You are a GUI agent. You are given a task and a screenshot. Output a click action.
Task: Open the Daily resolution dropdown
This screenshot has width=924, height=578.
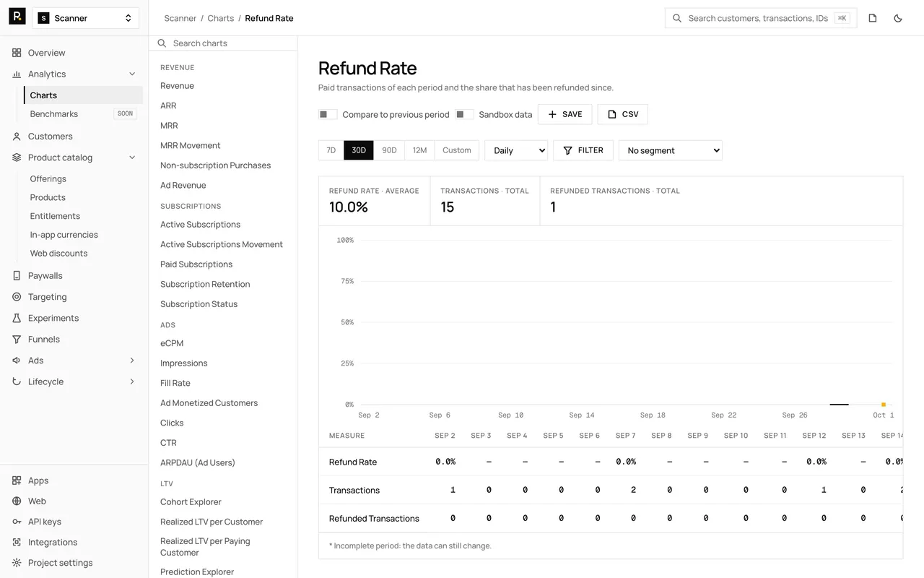[x=516, y=150]
